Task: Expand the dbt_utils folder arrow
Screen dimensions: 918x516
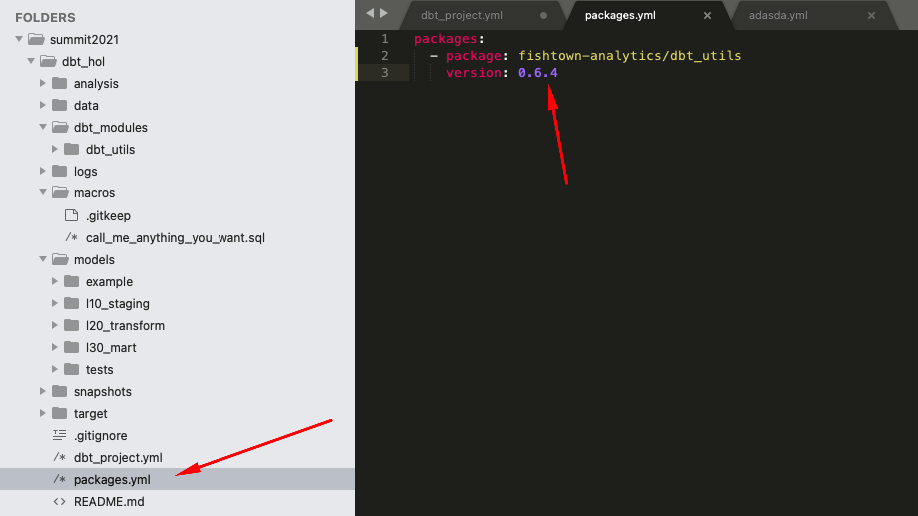Action: coord(54,149)
